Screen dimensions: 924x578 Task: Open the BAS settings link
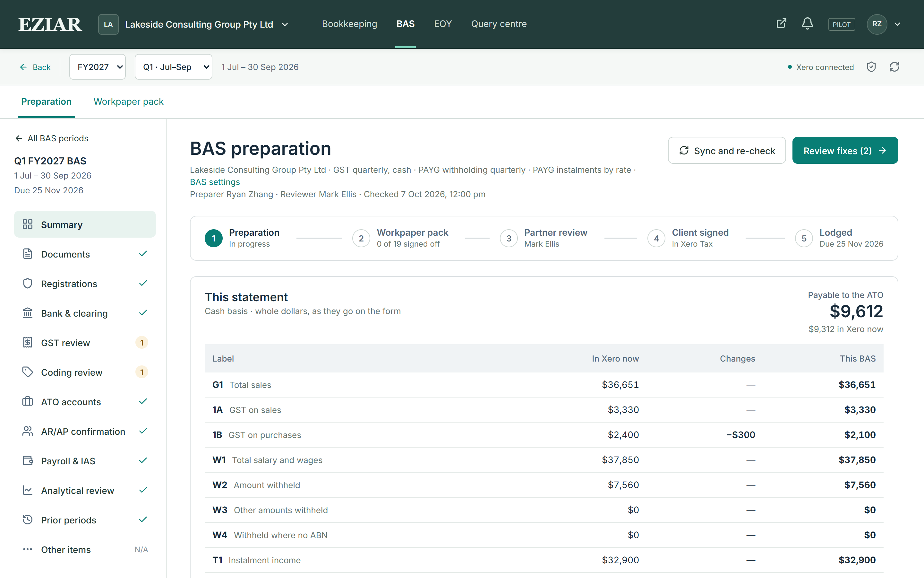215,182
